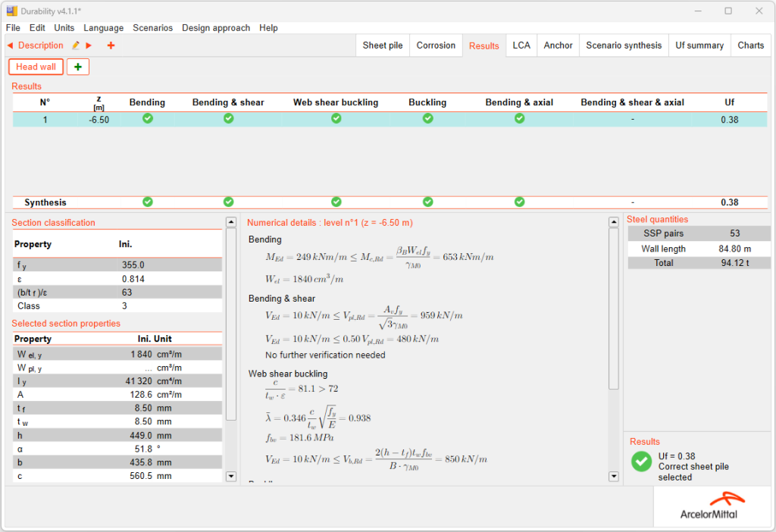This screenshot has width=776, height=532.
Task: Click the Class value 3 row
Action: pyautogui.click(x=117, y=306)
